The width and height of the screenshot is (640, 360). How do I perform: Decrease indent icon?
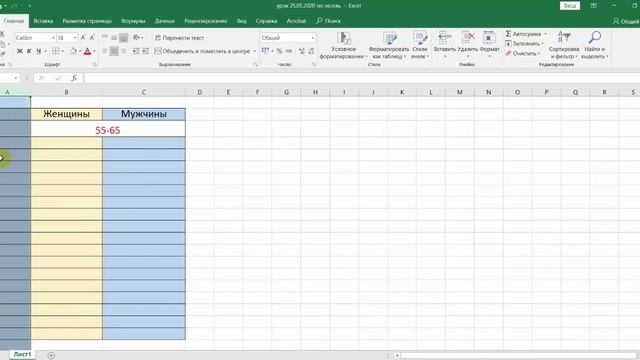136,51
